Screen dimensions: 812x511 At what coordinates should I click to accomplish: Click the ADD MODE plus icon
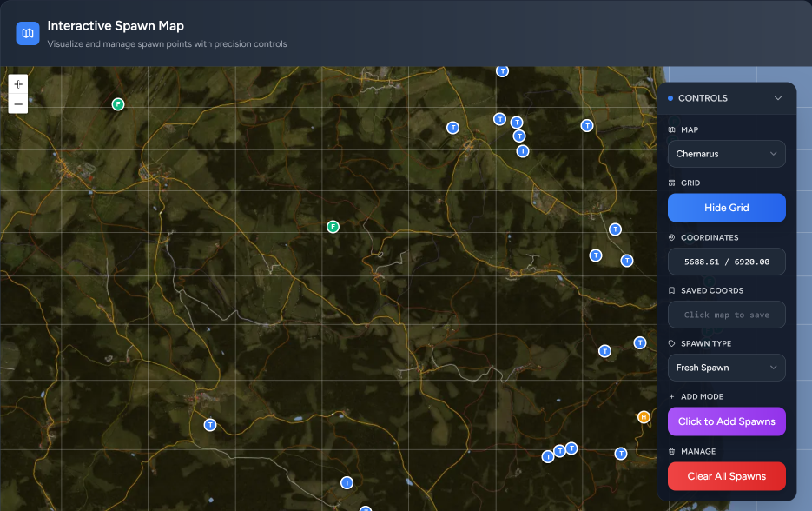click(670, 396)
